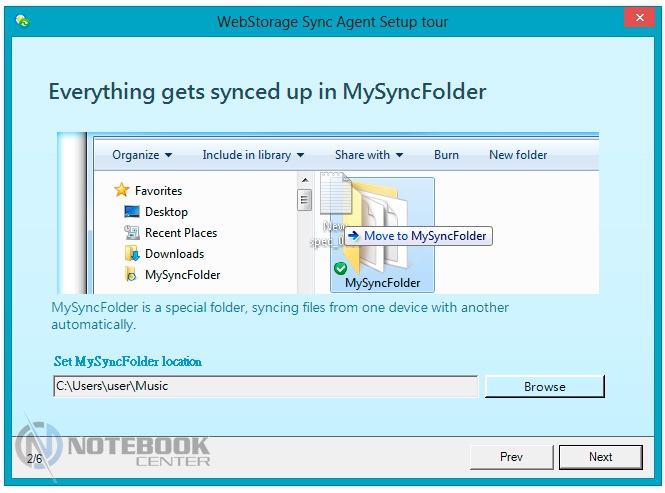Viewport: 665px width, 493px height.
Task: Click Burn in the explorer toolbar
Action: (446, 155)
